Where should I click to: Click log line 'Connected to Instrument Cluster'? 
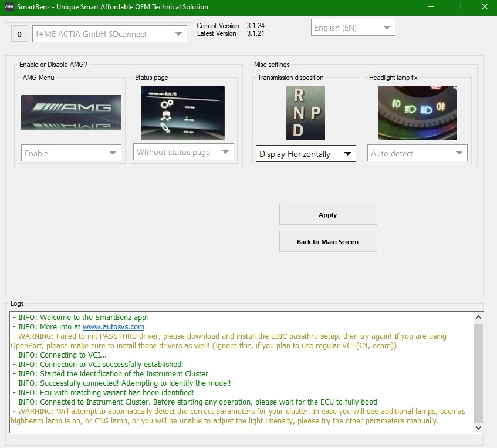coord(195,402)
